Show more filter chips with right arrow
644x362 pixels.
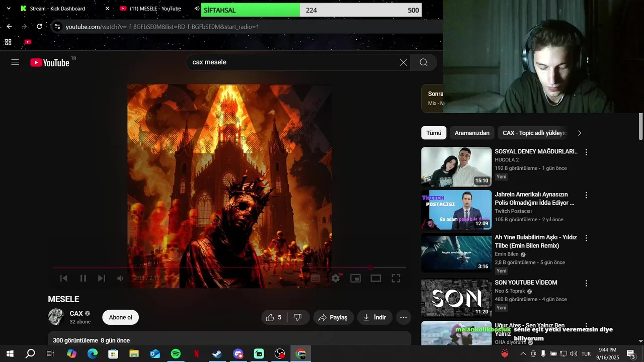point(579,133)
